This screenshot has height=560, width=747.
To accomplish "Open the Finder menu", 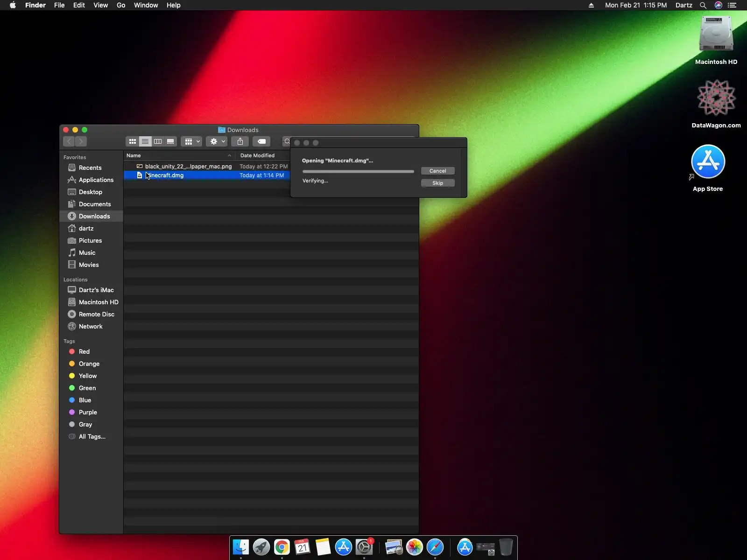I will click(35, 5).
